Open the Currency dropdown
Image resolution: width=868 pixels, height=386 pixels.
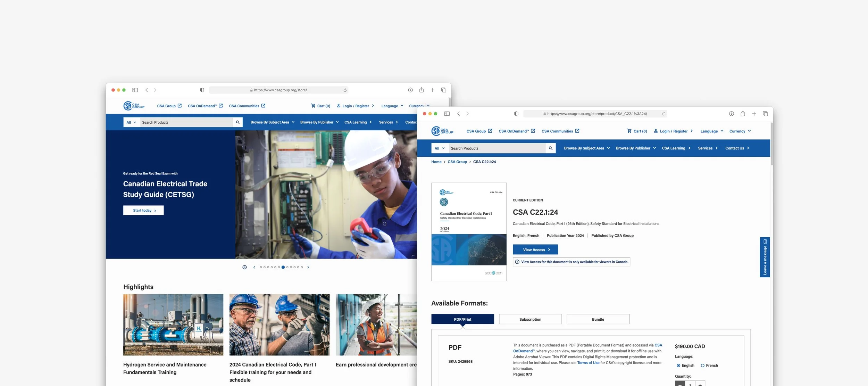pyautogui.click(x=740, y=131)
